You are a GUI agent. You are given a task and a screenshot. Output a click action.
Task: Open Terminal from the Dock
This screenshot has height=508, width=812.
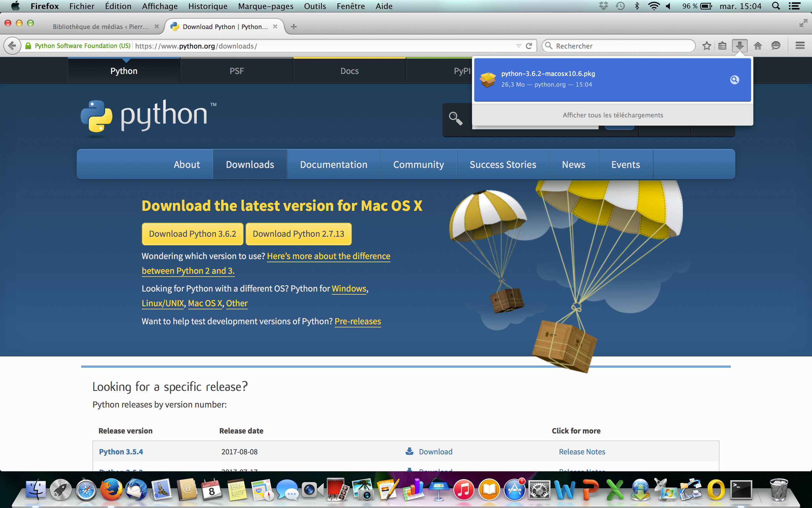(741, 490)
